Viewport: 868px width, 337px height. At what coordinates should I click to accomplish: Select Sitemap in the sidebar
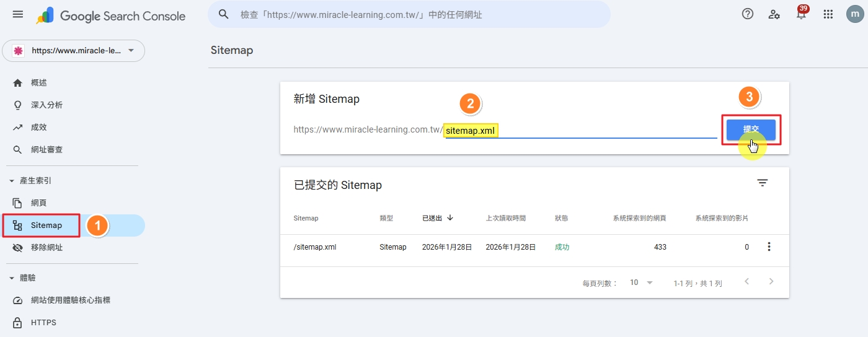click(46, 225)
